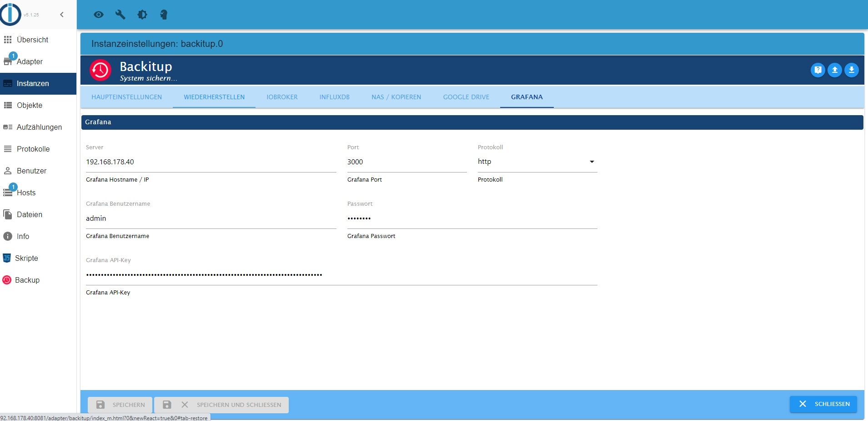Image resolution: width=868 pixels, height=421 pixels.
Task: Click the Grafana API-Key field
Action: pyautogui.click(x=341, y=275)
